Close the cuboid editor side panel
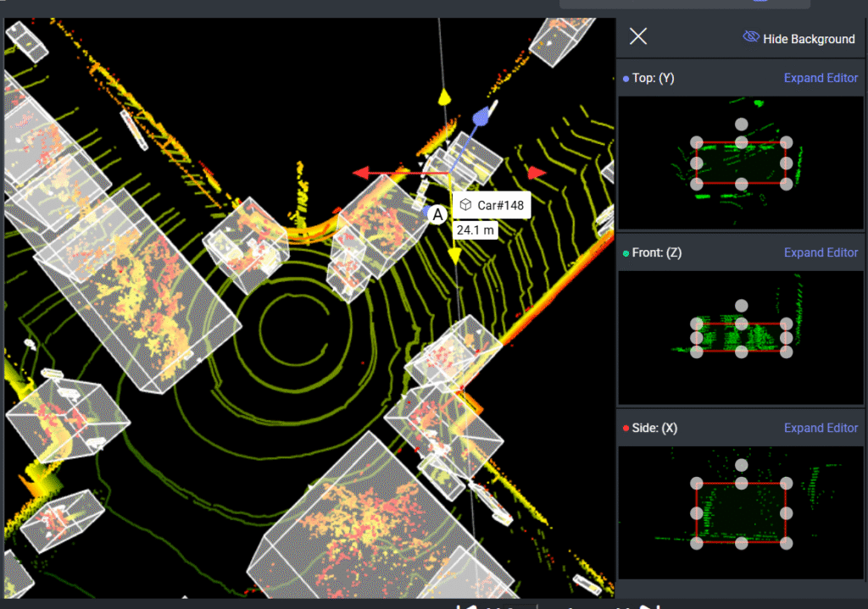Screen dimensions: 868x609 coord(638,36)
